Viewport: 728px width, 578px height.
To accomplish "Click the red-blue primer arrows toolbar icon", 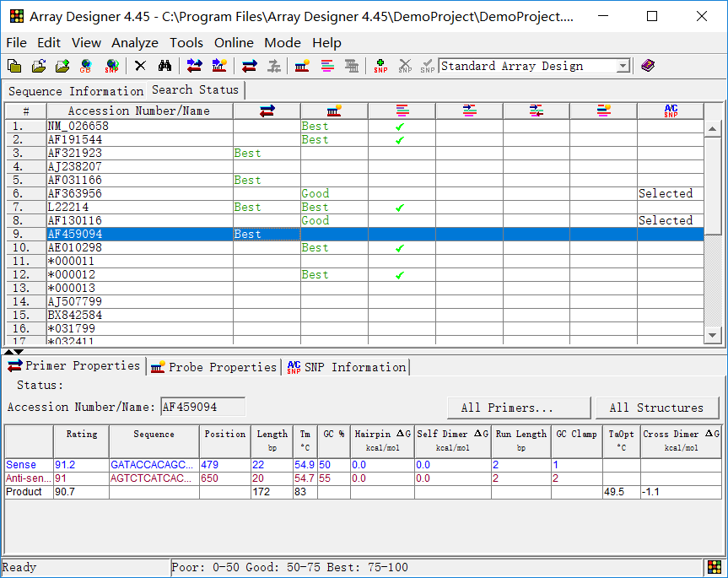I will pyautogui.click(x=250, y=66).
